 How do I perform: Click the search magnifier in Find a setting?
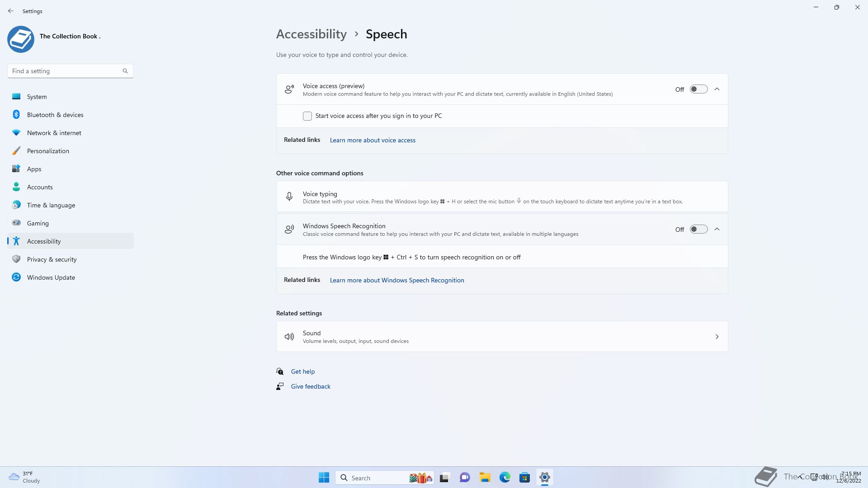(125, 71)
